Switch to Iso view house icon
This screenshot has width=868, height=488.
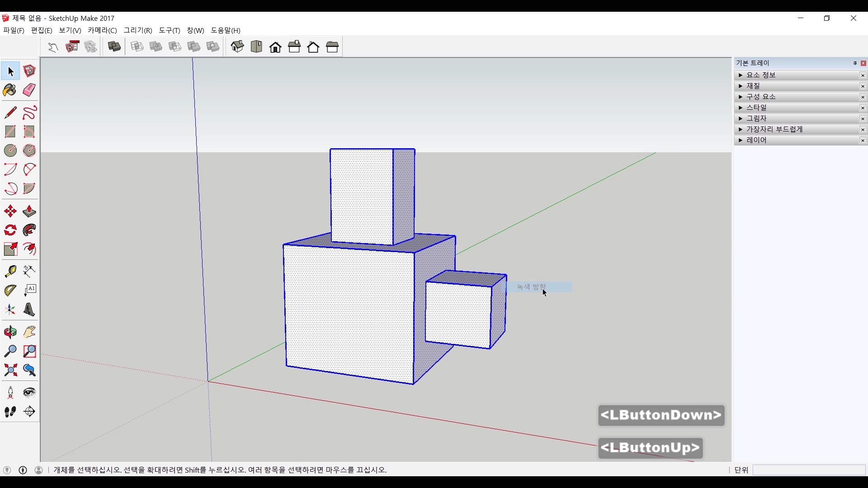tap(237, 47)
